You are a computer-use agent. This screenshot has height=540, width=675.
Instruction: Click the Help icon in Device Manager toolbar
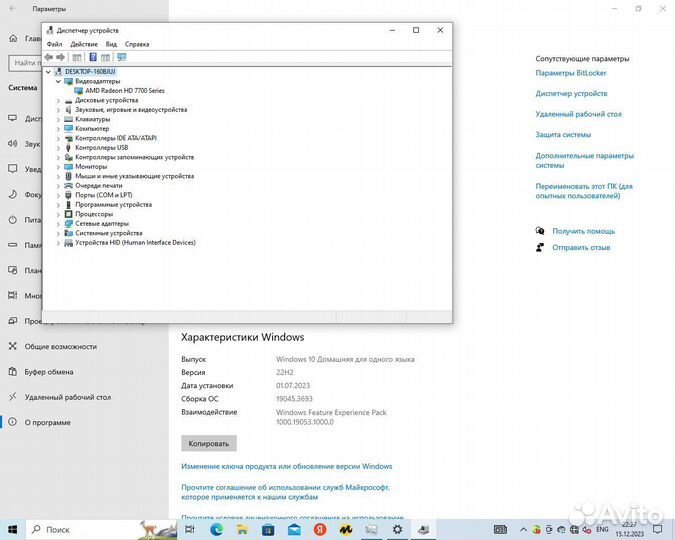pyautogui.click(x=92, y=57)
